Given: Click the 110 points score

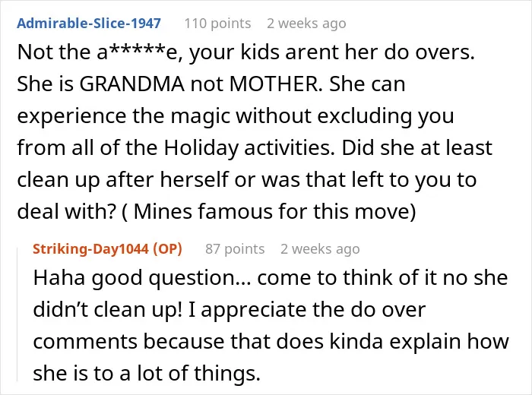Looking at the screenshot, I should [217, 24].
